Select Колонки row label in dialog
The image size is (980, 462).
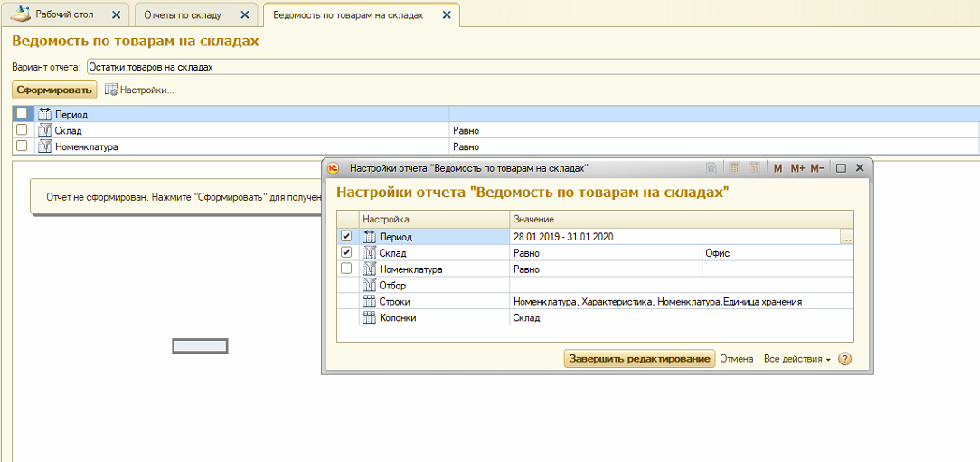[398, 318]
